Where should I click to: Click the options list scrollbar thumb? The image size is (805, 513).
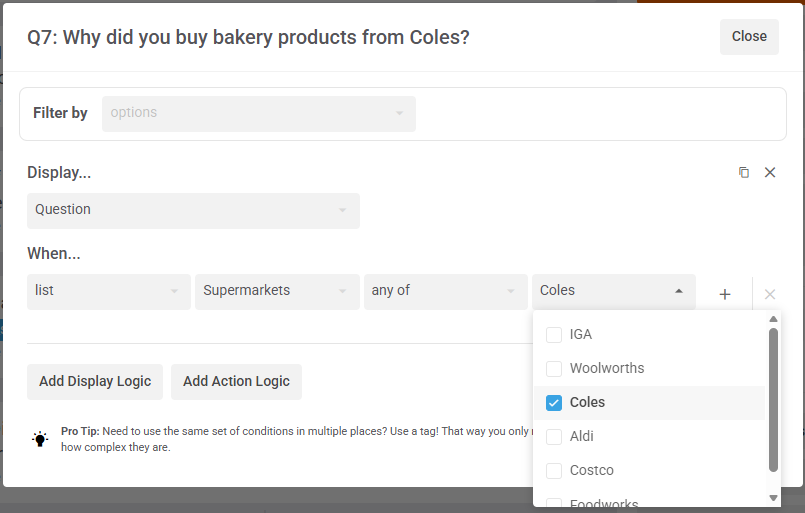(773, 400)
